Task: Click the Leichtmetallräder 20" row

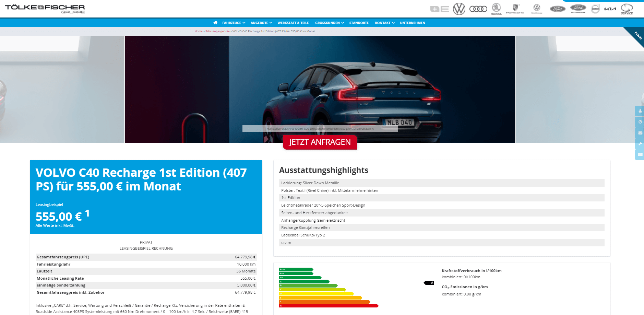Action: [x=442, y=205]
